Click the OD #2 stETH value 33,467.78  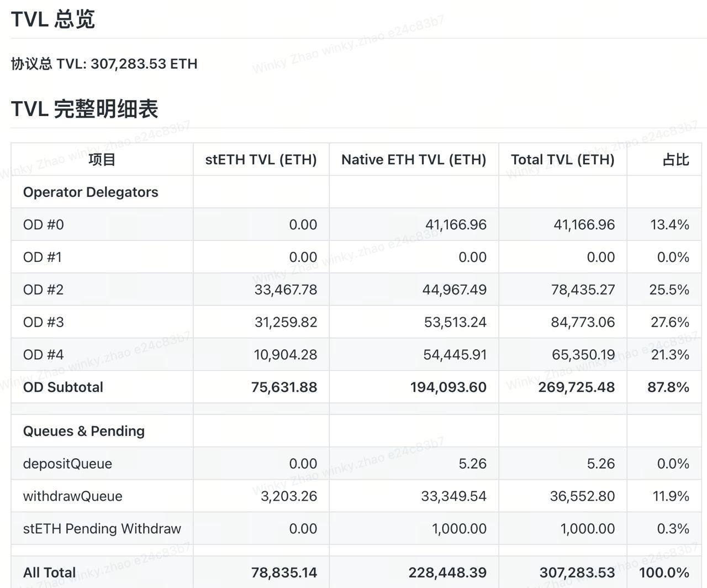tap(286, 290)
